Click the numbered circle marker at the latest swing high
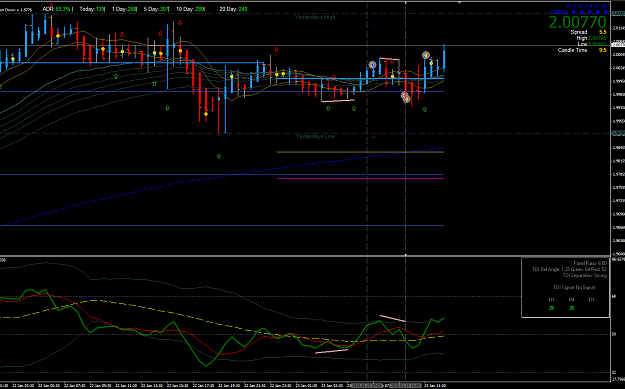 point(426,55)
